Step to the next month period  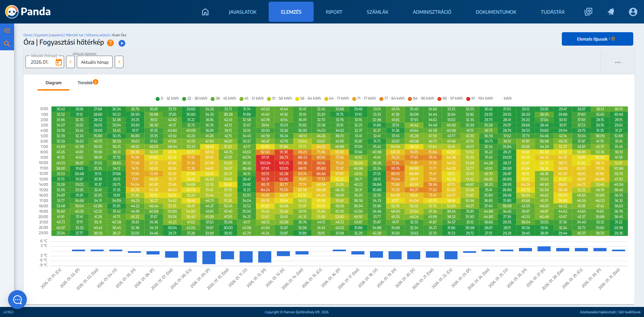(x=119, y=62)
